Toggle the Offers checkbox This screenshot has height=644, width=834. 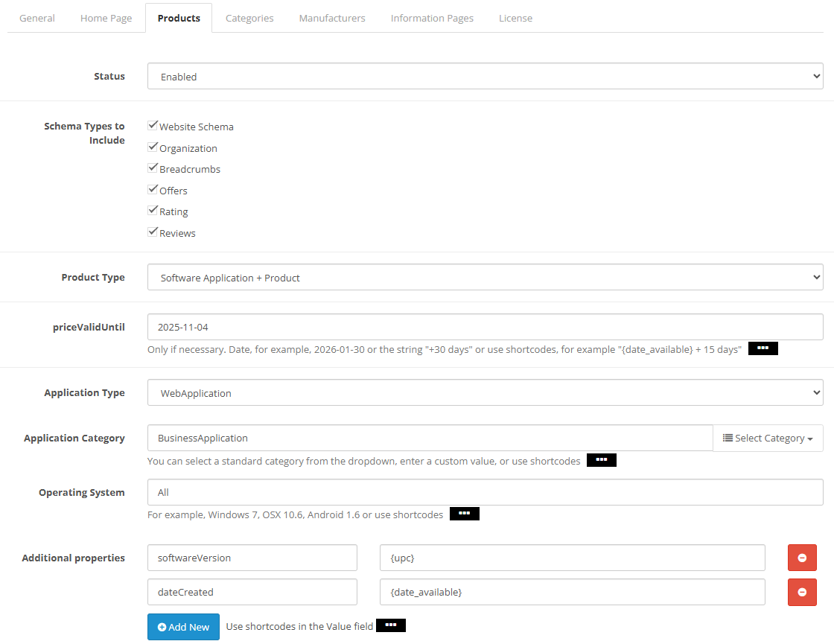click(x=153, y=190)
